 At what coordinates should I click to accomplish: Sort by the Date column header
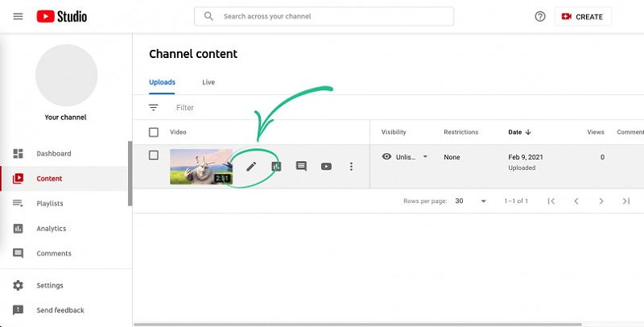tap(519, 132)
